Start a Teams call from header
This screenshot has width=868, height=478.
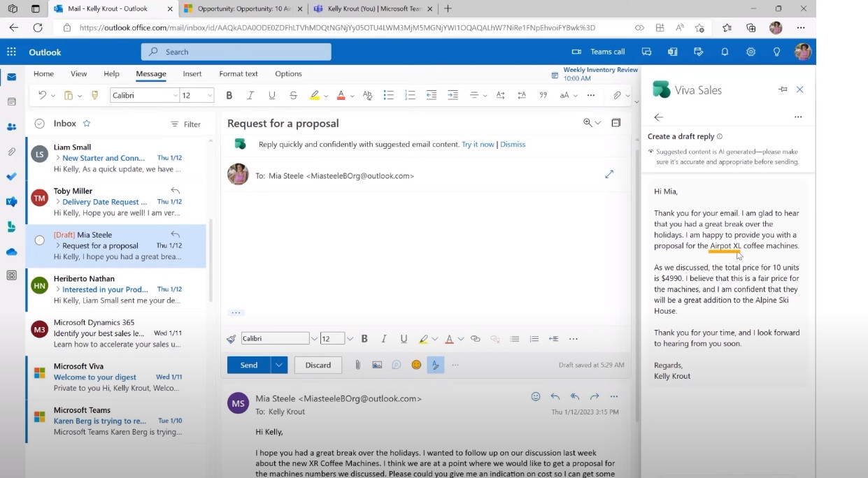pos(598,52)
